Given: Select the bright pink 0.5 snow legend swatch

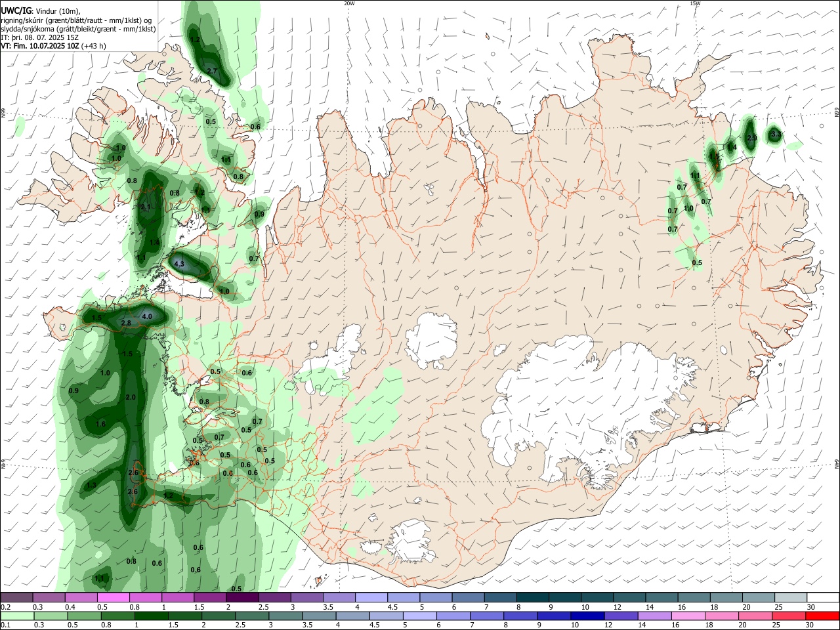Looking at the screenshot, I should 114,598.
